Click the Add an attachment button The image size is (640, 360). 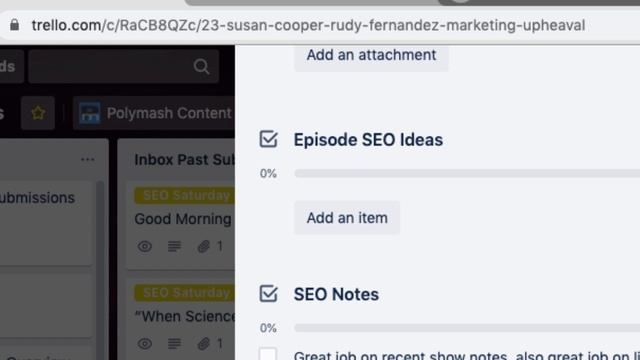[371, 56]
